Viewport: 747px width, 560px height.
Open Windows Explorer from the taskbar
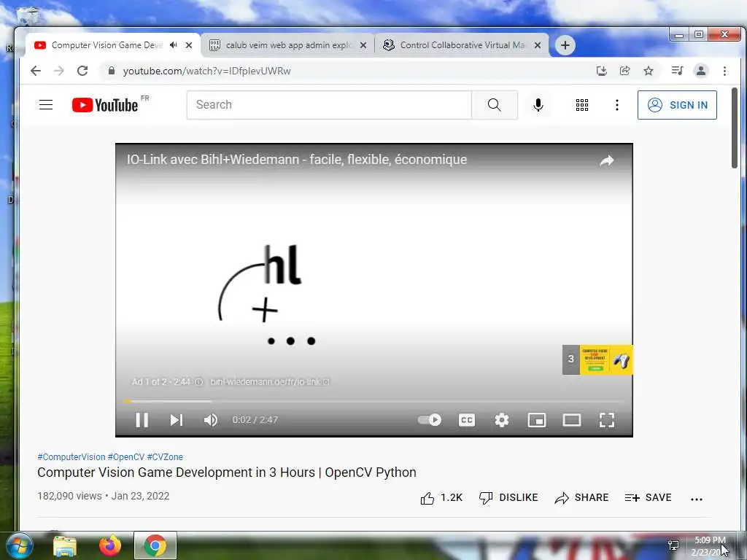point(65,545)
